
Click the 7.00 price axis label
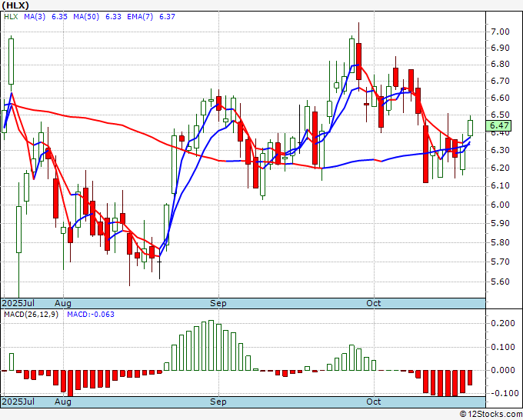point(500,32)
